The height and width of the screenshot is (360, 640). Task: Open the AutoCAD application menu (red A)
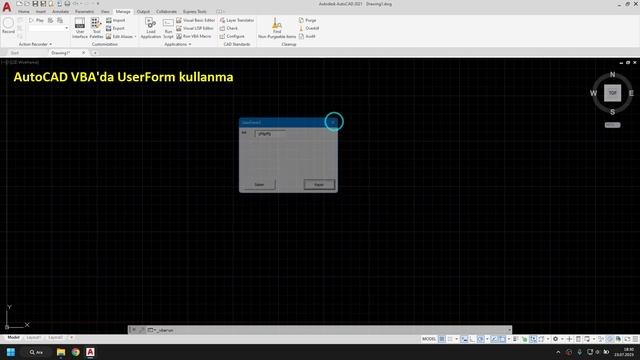(x=7, y=7)
